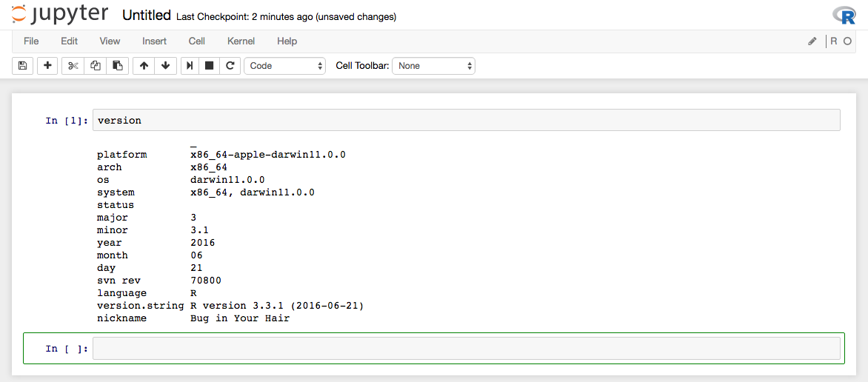This screenshot has width=868, height=382.
Task: Open the Kernel menu
Action: coord(241,41)
